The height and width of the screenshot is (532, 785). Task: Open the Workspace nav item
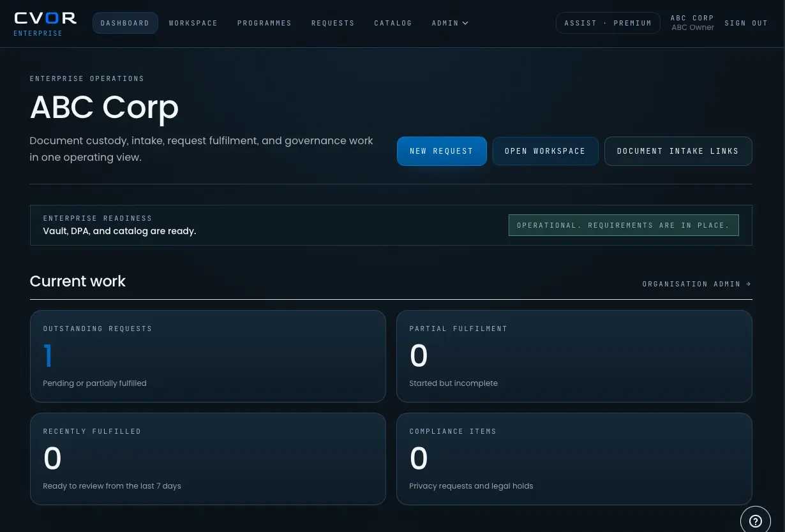click(x=193, y=23)
